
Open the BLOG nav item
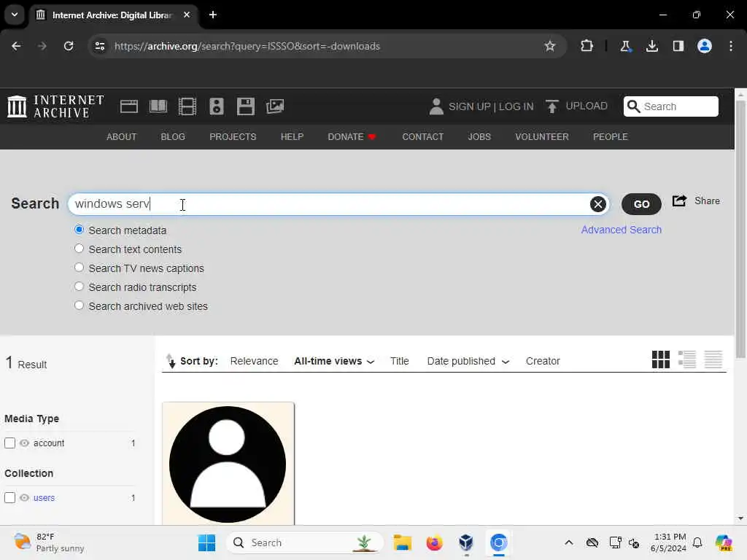pos(173,137)
